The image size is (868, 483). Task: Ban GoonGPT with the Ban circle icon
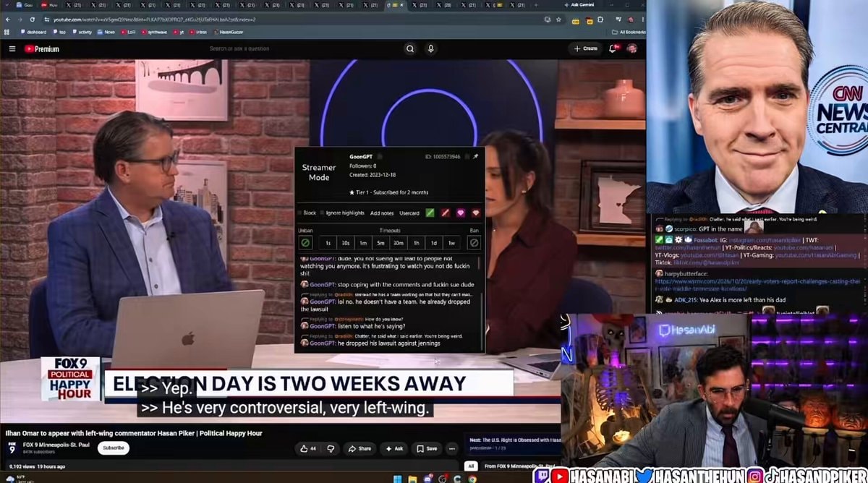coord(474,243)
